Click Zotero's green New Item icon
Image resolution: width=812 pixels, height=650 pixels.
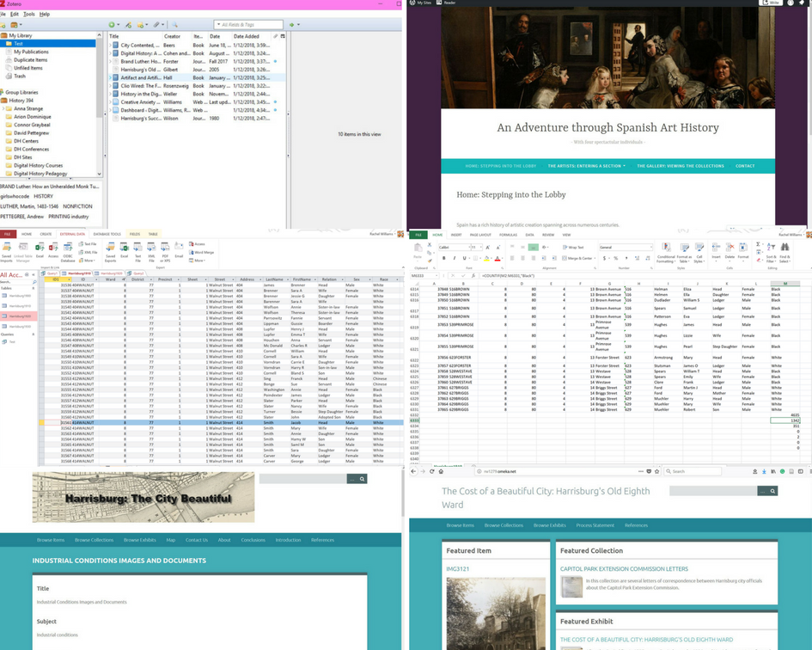tap(111, 25)
